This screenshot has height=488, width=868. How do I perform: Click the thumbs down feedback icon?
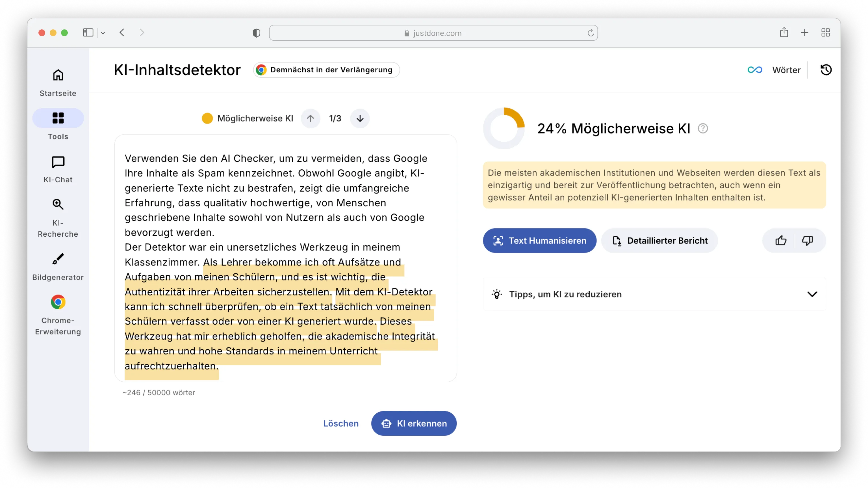point(807,240)
